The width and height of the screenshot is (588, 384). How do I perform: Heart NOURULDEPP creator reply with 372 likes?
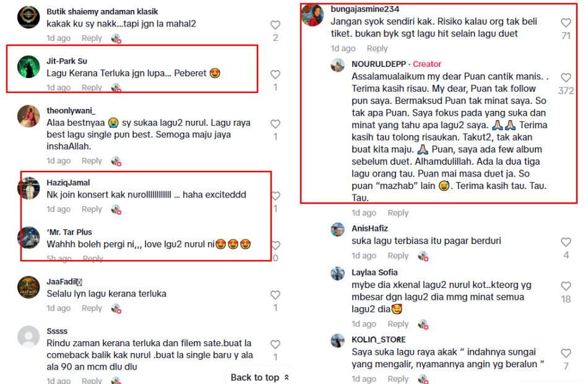coord(566,77)
